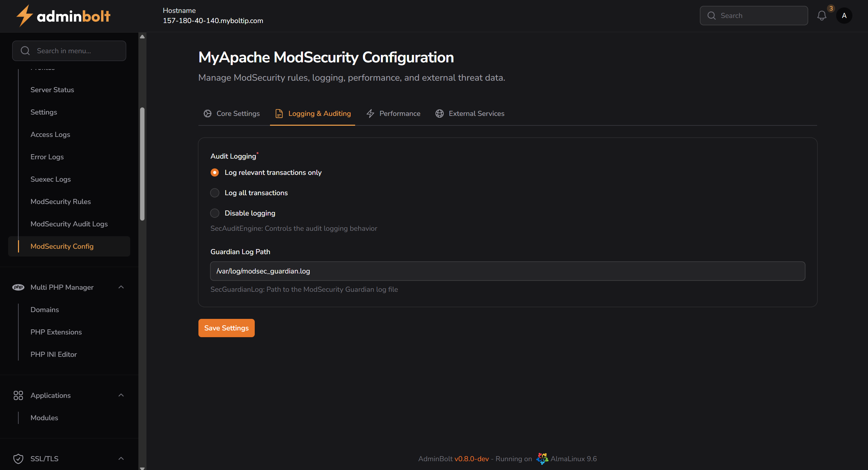This screenshot has height=470, width=868.
Task: Click the Core Settings gear icon
Action: (x=208, y=114)
